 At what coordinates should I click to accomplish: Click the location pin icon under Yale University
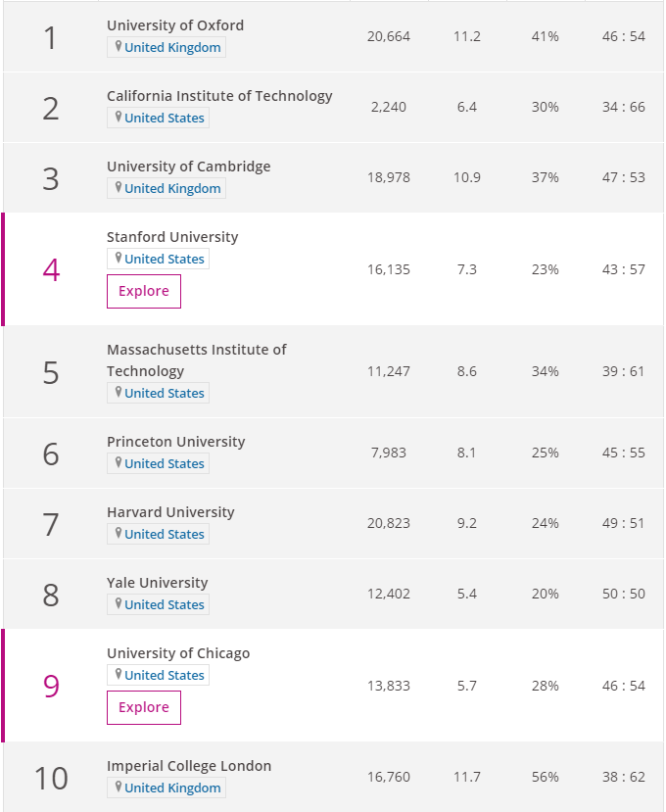tap(119, 604)
